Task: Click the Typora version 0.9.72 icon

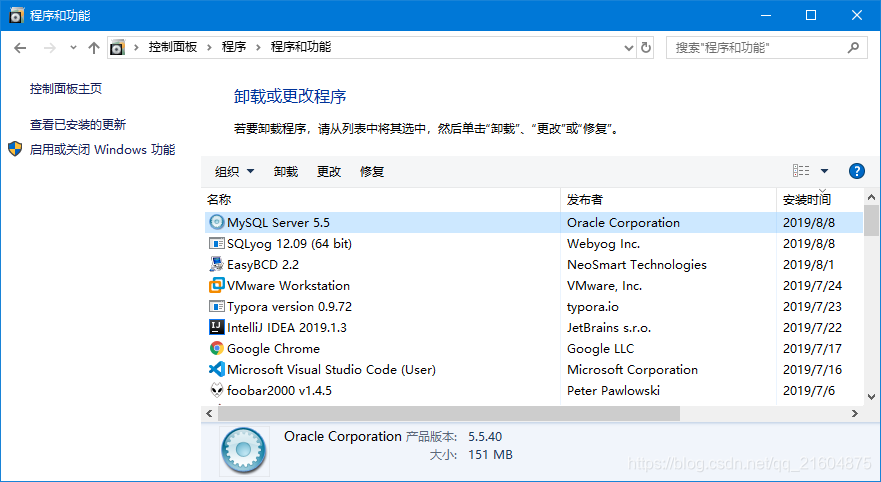Action: [216, 306]
